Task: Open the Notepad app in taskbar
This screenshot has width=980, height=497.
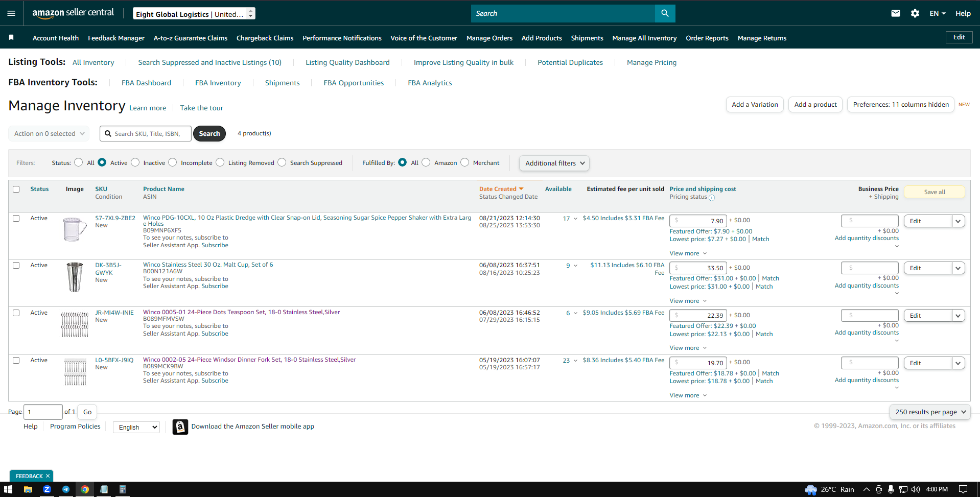Action: [x=104, y=489]
